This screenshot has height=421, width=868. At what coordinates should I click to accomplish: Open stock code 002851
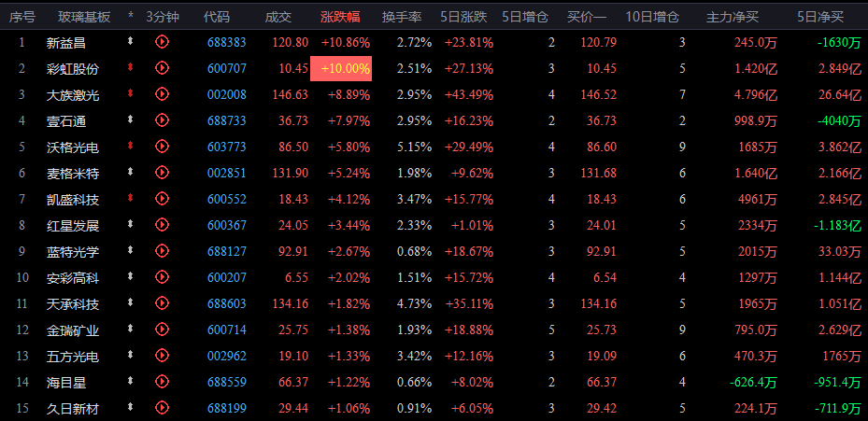click(x=227, y=173)
